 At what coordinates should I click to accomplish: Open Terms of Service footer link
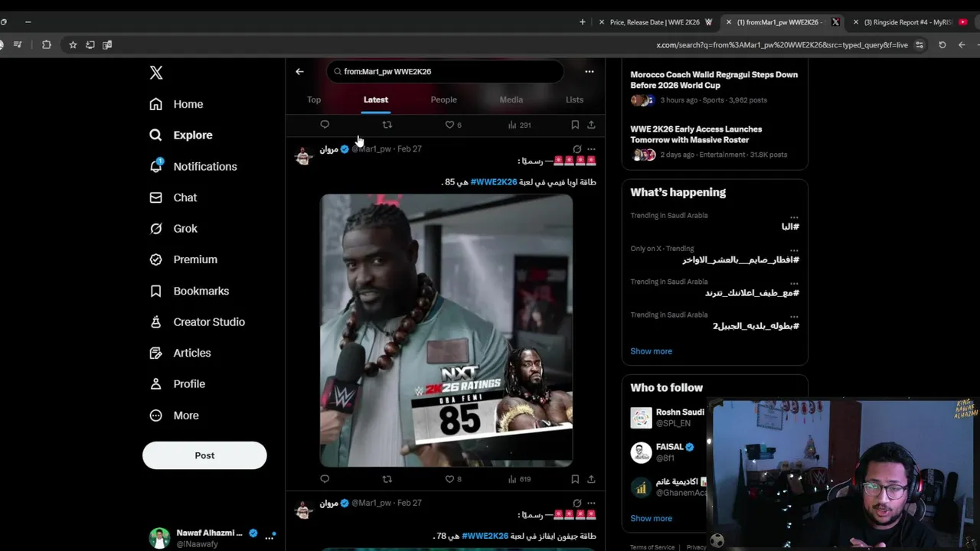tap(652, 547)
